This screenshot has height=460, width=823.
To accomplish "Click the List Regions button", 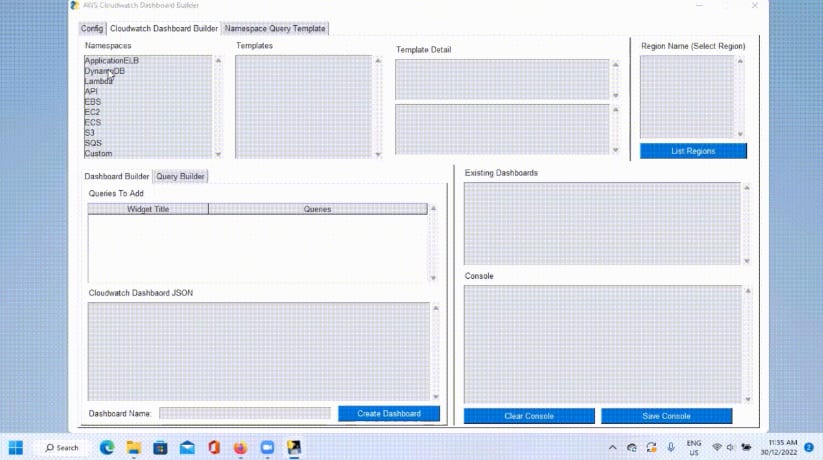I will tap(693, 151).
